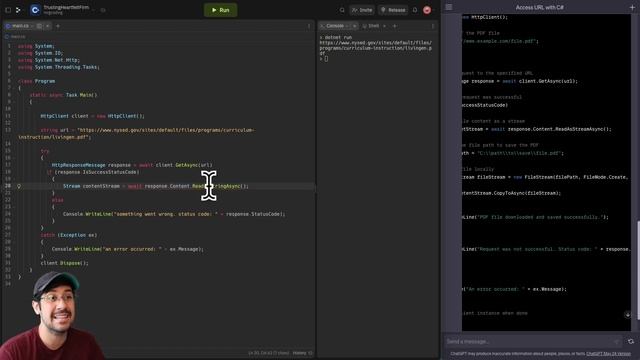Open the Replit home logo icon
This screenshot has height=360, width=640.
18,10
